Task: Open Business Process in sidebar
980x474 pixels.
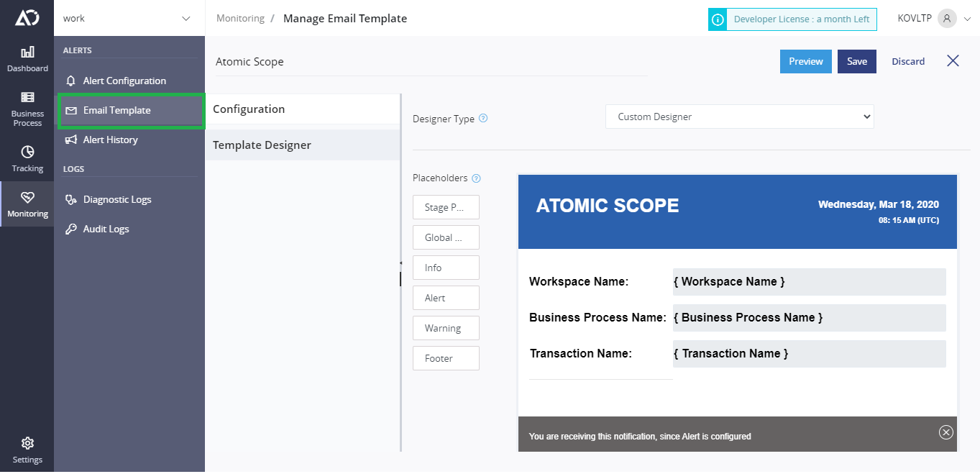Action: point(27,109)
